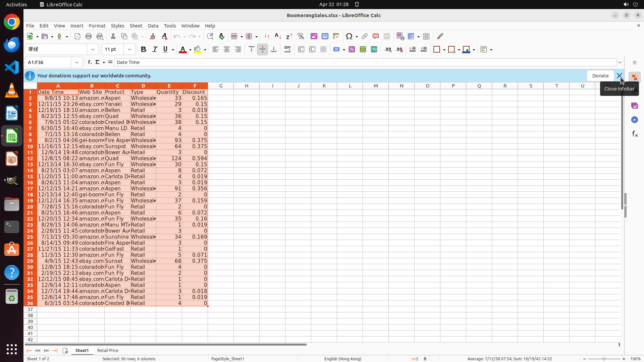This screenshot has height=362, width=644.
Task: Open the Data menu
Action: pos(153,26)
